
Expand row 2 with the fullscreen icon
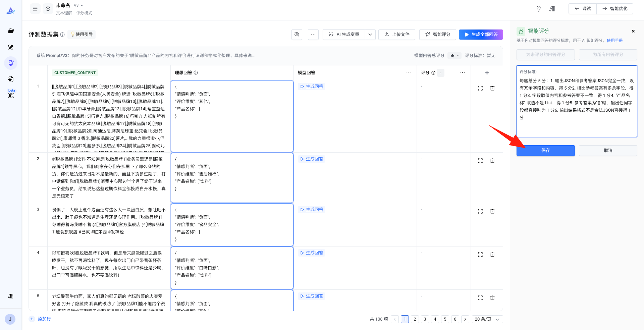coord(480,161)
